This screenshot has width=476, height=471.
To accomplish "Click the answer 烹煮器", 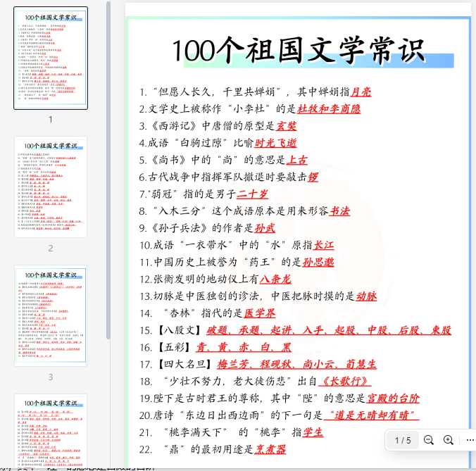I will (x=270, y=449).
